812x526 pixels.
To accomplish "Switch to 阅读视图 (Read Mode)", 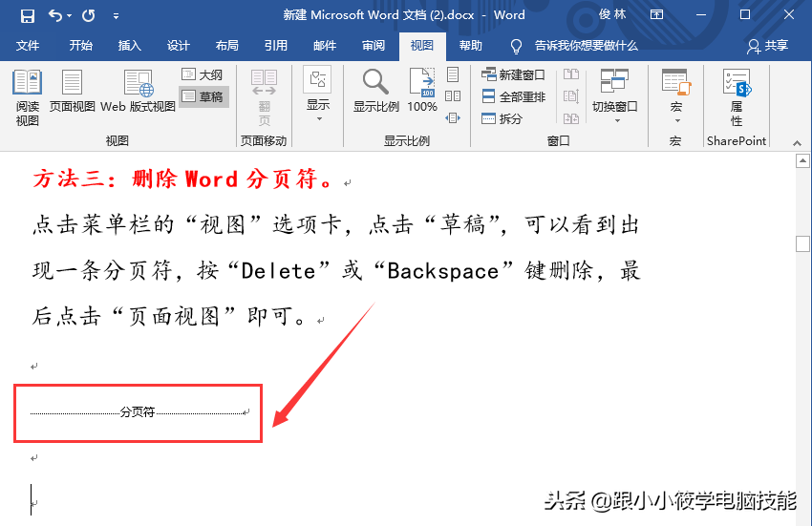I will 28,97.
